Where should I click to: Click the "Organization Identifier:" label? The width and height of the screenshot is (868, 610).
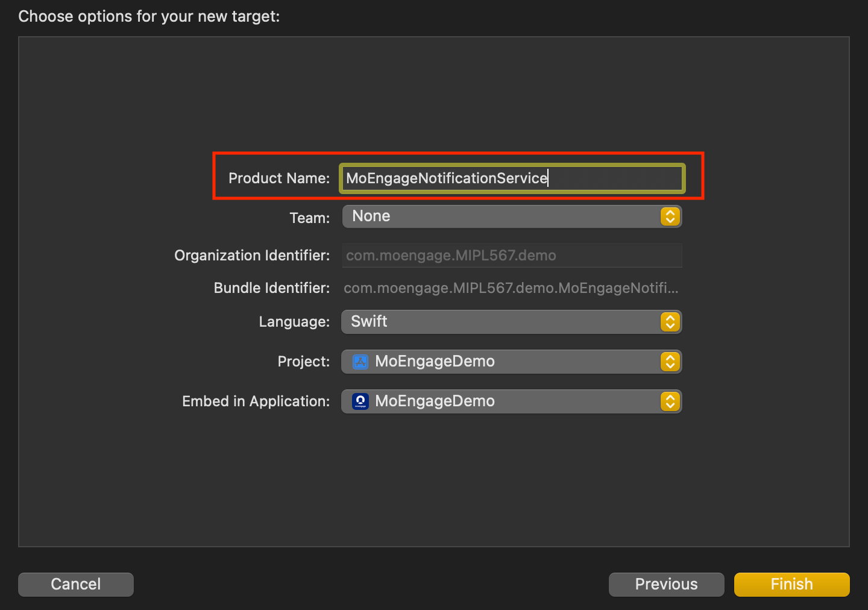pos(252,256)
